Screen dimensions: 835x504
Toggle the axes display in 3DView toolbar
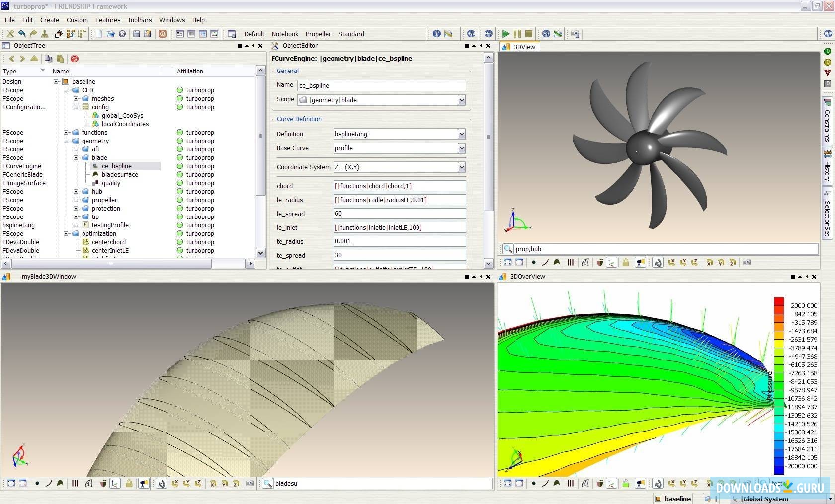(611, 262)
